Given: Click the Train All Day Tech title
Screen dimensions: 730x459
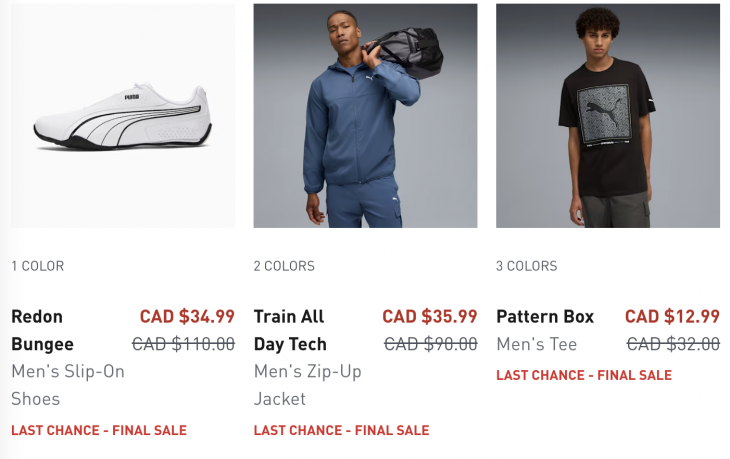Looking at the screenshot, I should (290, 330).
